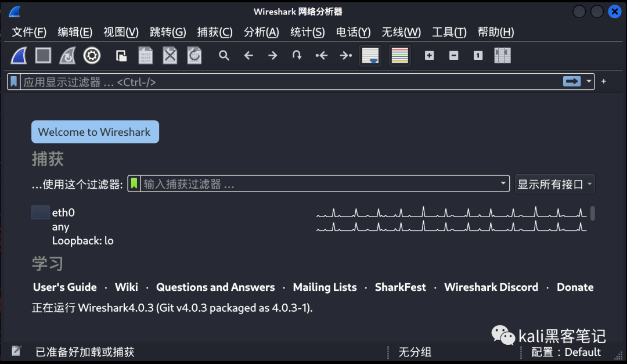This screenshot has height=364, width=627.
Task: Click eth0 traffic sparkline graph
Action: [452, 212]
